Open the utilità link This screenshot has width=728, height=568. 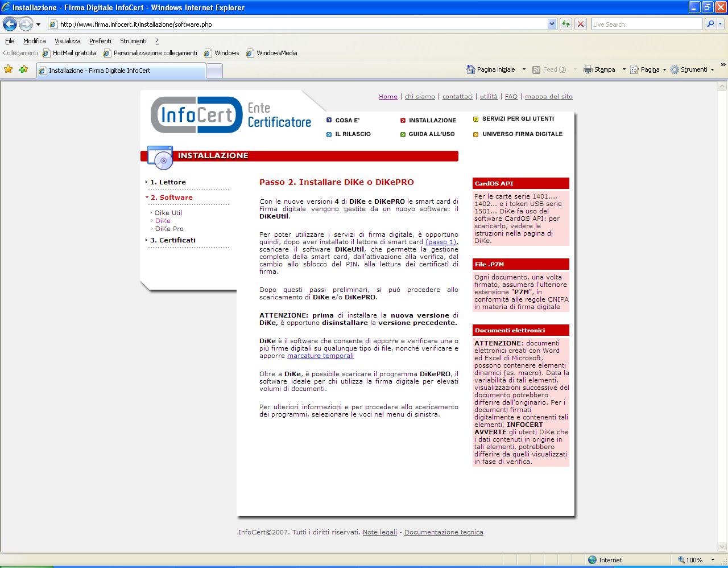(x=489, y=97)
